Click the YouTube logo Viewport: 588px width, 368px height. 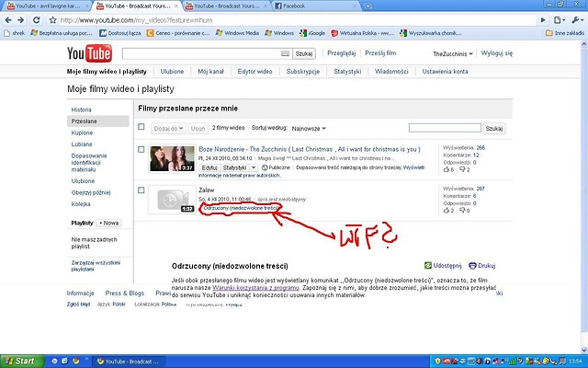click(x=89, y=53)
